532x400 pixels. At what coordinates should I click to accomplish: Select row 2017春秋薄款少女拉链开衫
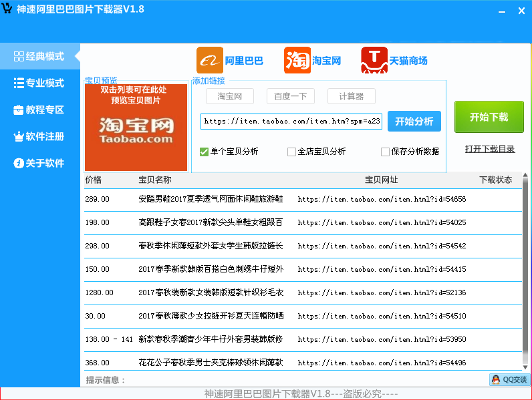point(303,317)
